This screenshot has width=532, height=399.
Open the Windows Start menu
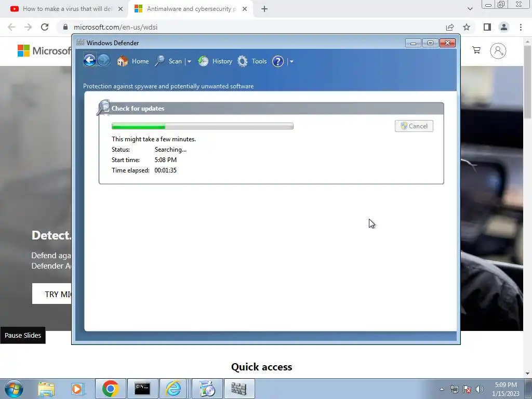click(x=14, y=389)
